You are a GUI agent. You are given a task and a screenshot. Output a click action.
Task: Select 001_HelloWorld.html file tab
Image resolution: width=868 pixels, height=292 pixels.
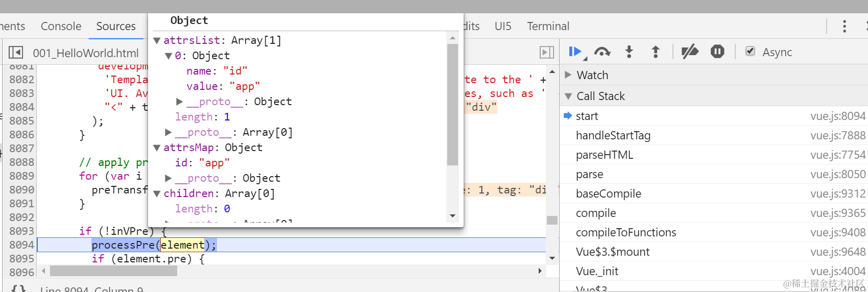86,53
